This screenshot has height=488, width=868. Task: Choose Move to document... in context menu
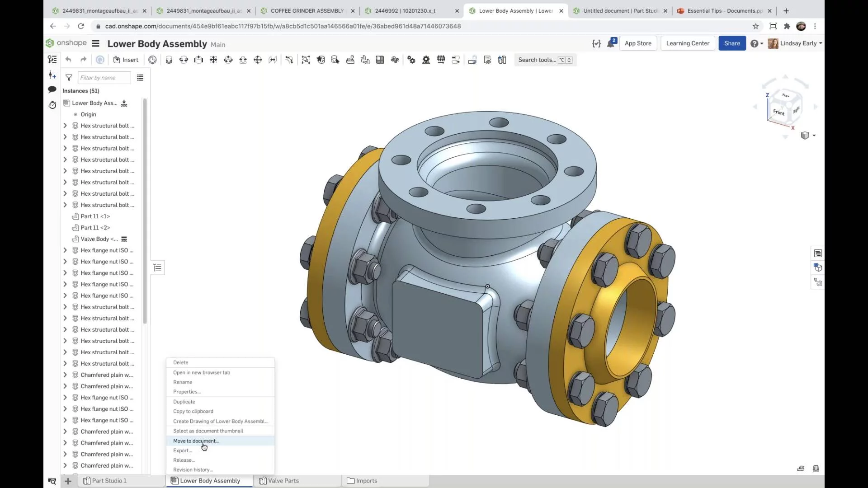221,441
